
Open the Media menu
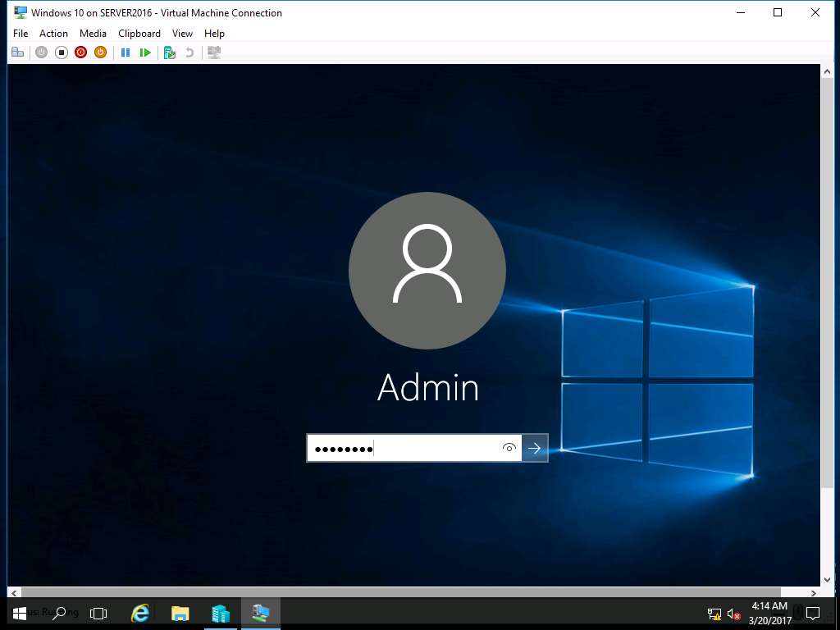[93, 33]
